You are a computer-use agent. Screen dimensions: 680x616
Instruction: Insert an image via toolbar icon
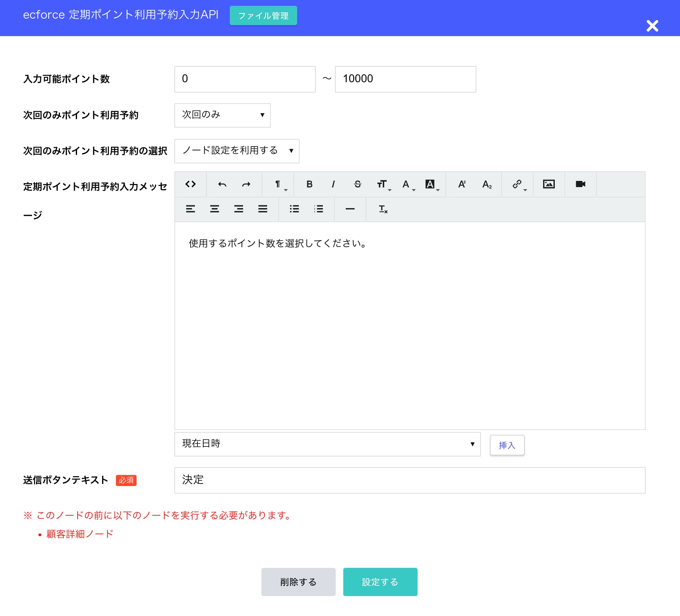pyautogui.click(x=549, y=184)
